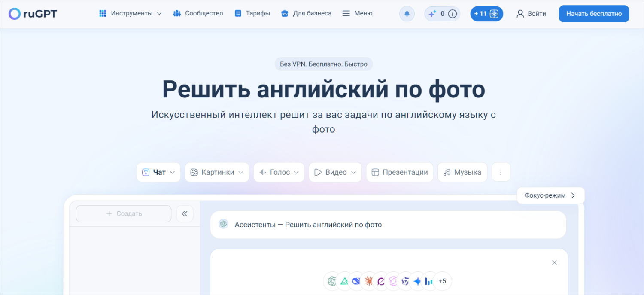Switch to the Презентации tab
Screen dimensions: 644x295
[x=399, y=172]
